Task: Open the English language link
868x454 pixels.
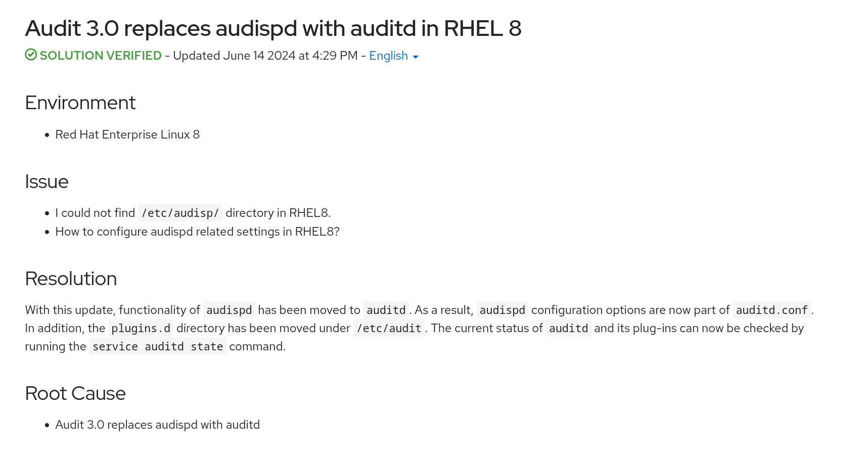Action: [388, 56]
